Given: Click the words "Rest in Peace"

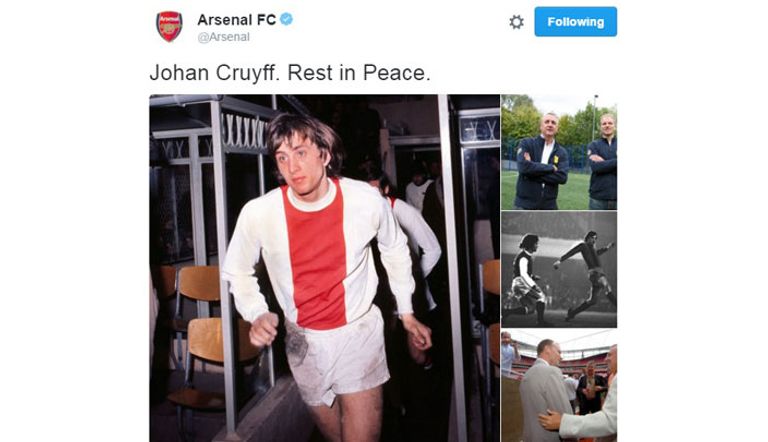Looking at the screenshot, I should [x=359, y=73].
